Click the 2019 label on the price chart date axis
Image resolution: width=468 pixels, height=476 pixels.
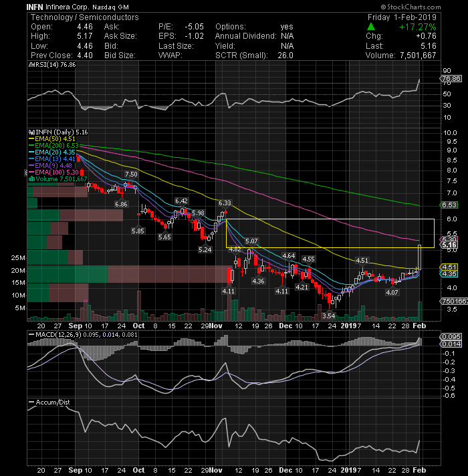pos(349,326)
